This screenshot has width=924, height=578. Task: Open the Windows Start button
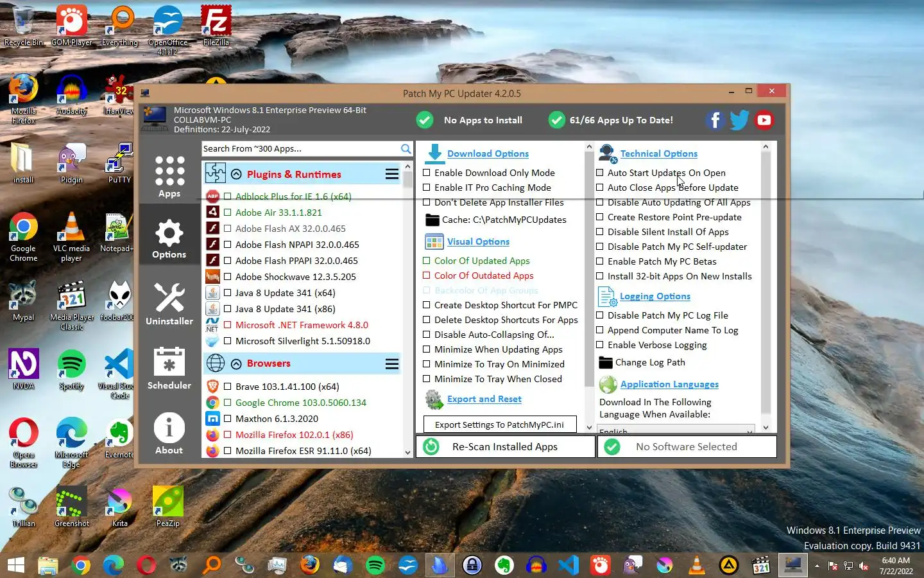[15, 565]
